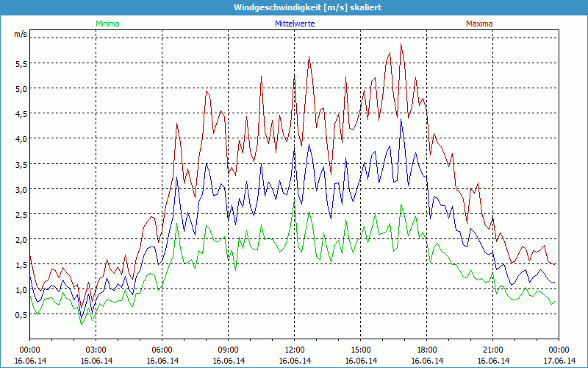Click the 12:00 time axis label
The height and width of the screenshot is (368, 588).
295,350
